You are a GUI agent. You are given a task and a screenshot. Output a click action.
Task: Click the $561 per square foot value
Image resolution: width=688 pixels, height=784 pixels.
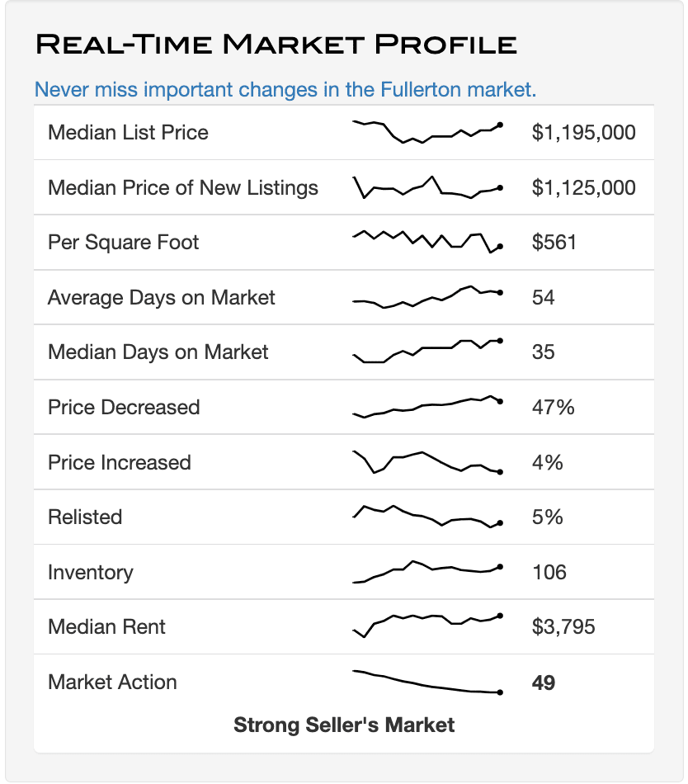coord(554,242)
